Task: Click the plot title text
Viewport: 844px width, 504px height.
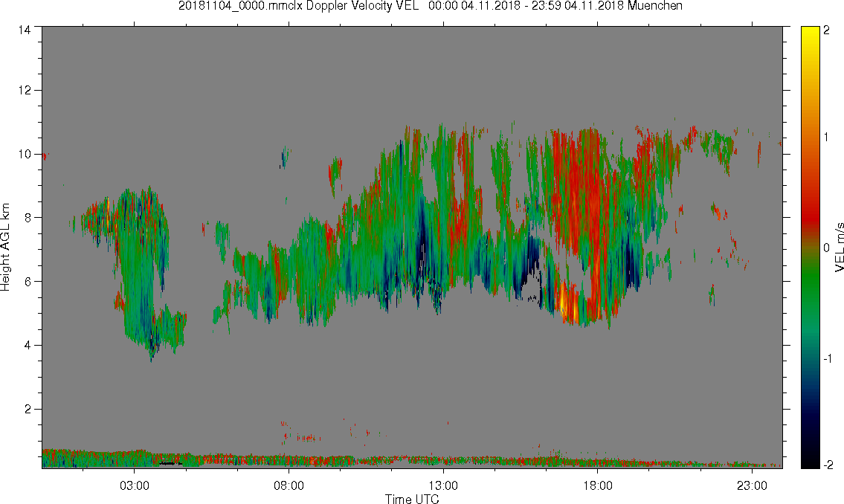Action: (430, 6)
